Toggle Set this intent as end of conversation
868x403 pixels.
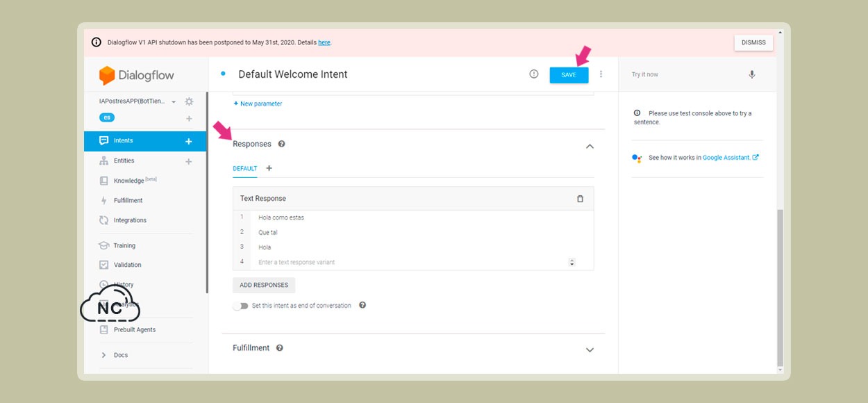point(240,306)
